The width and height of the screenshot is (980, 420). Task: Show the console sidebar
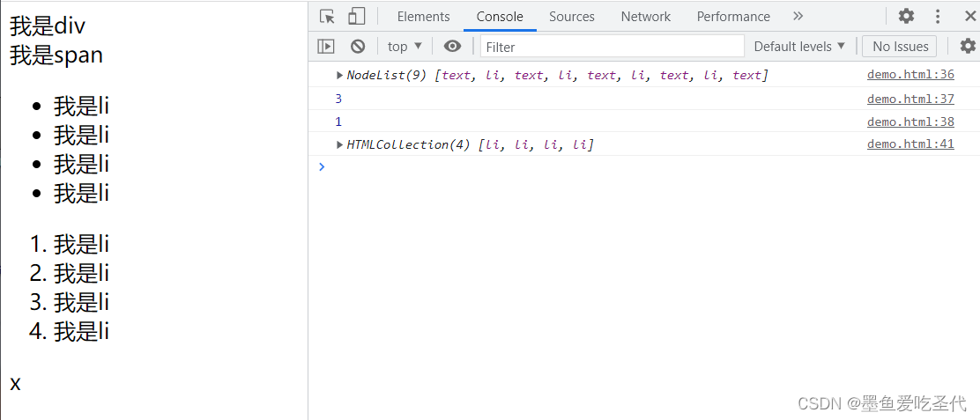click(x=325, y=46)
